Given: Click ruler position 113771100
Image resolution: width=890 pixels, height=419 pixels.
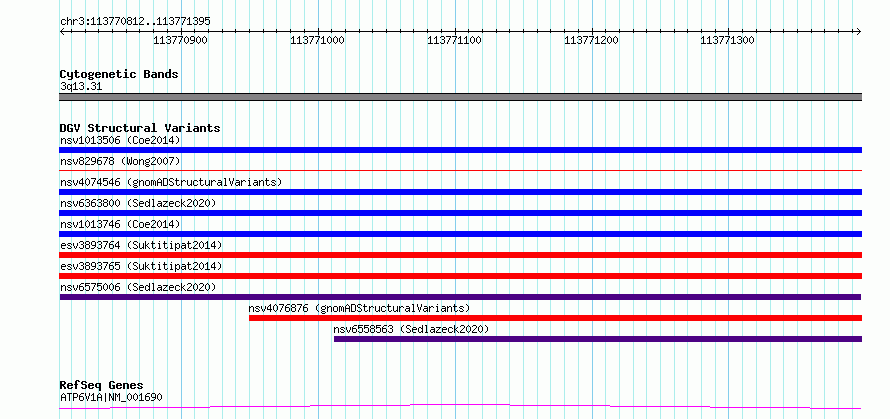Looking at the screenshot, I should coord(454,40).
